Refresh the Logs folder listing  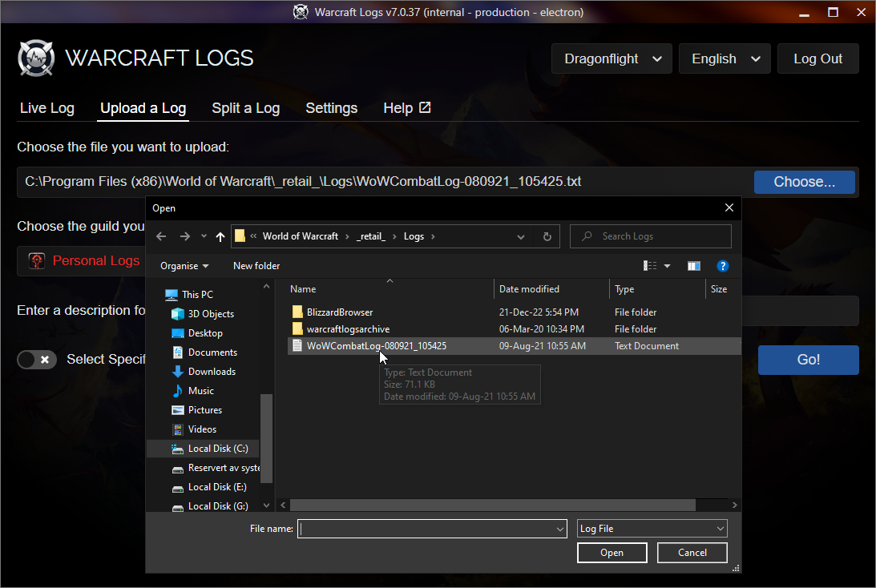coord(547,236)
